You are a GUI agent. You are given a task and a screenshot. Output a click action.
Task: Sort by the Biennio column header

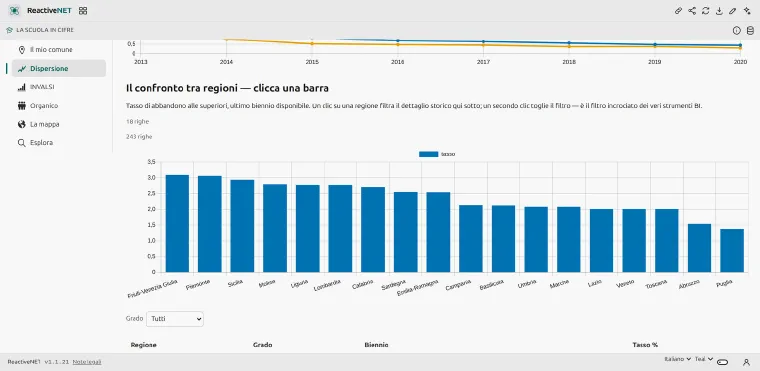click(x=376, y=345)
